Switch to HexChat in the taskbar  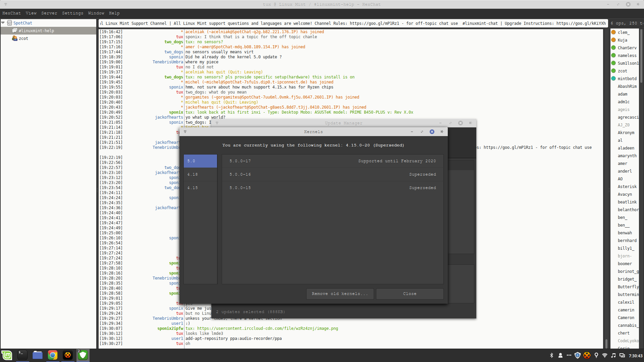click(68, 355)
